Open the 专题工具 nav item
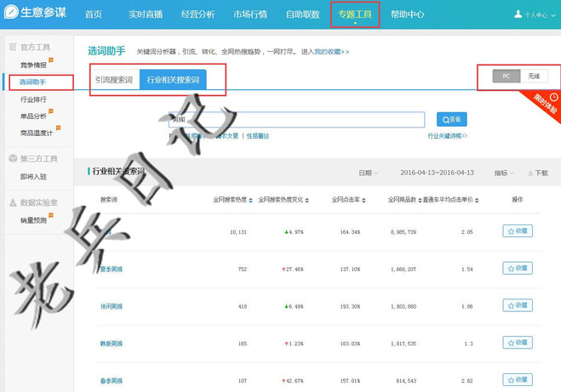The height and width of the screenshot is (392, 561). pos(355,14)
